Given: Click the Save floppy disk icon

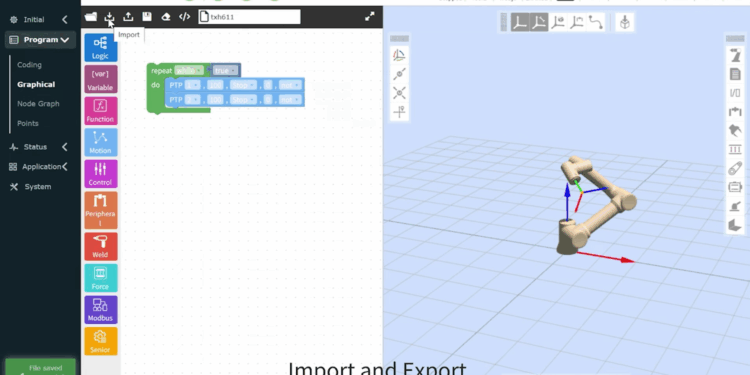Looking at the screenshot, I should (147, 17).
